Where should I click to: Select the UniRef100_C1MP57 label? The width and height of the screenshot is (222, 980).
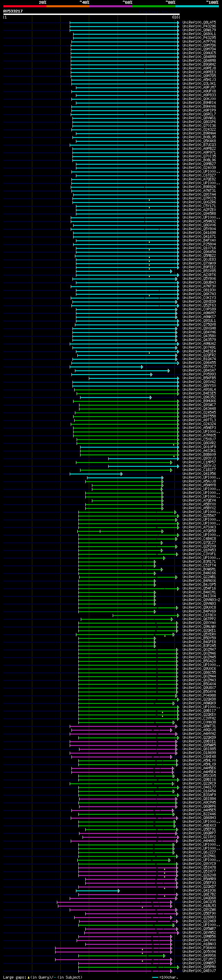tap(199, 462)
